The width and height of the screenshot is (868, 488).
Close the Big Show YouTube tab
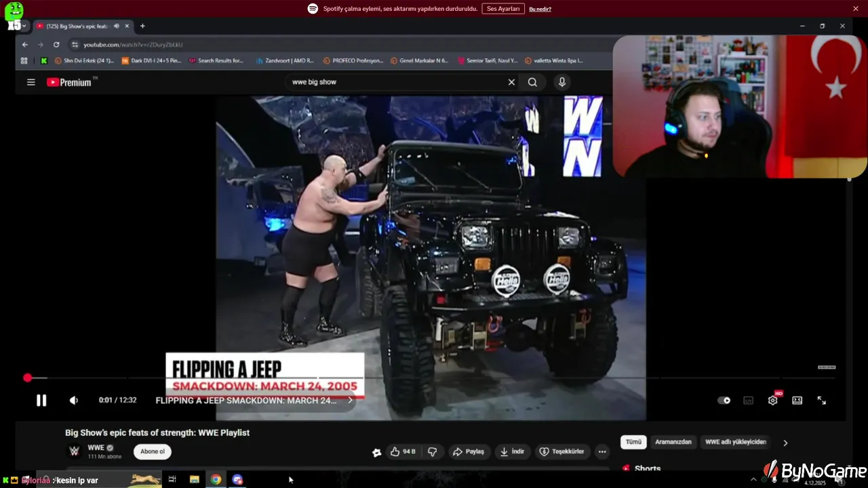click(x=127, y=26)
